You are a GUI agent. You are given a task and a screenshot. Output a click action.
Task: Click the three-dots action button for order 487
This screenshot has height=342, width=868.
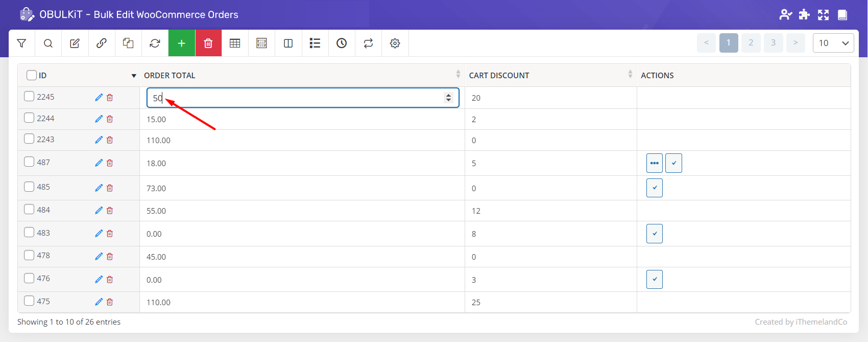654,163
